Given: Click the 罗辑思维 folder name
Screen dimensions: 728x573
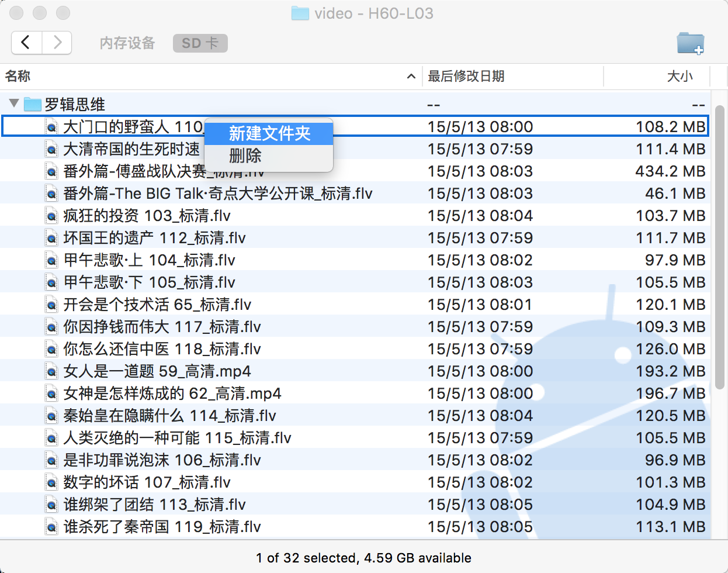Looking at the screenshot, I should point(75,105).
